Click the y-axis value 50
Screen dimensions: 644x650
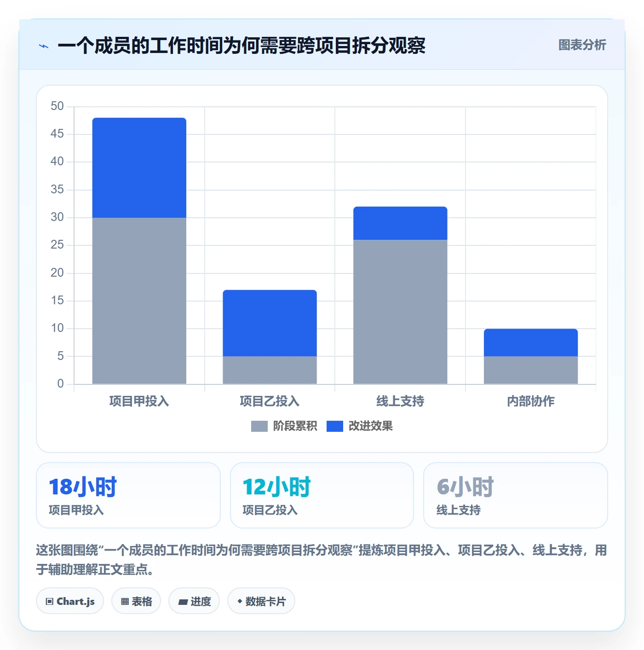pyautogui.click(x=57, y=106)
